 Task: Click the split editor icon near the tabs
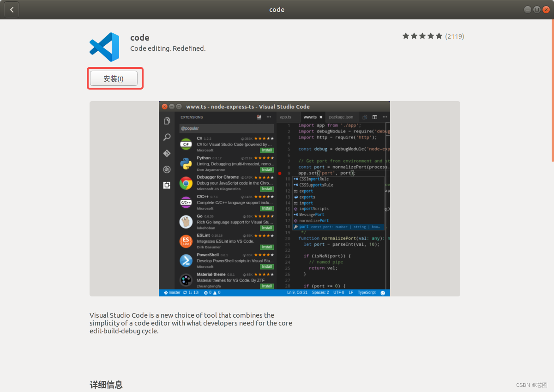point(374,117)
